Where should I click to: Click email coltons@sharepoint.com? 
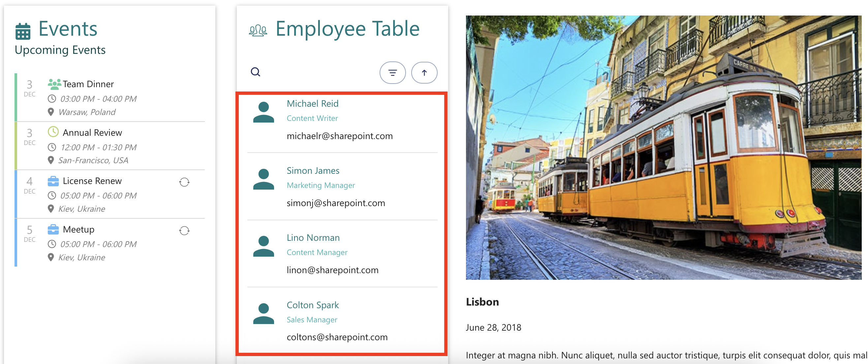click(337, 337)
